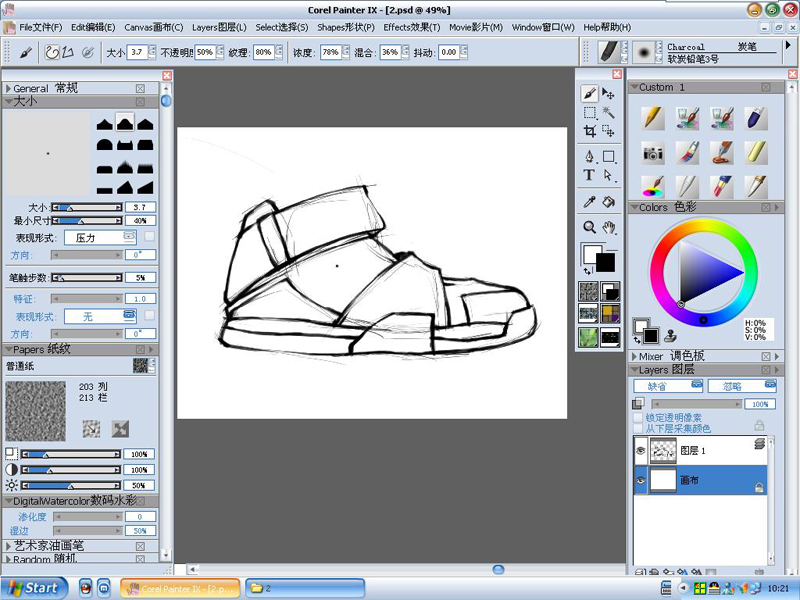Toggle checkbox beside 压力 expression dropdown
Screen dimensions: 800x600
[149, 236]
